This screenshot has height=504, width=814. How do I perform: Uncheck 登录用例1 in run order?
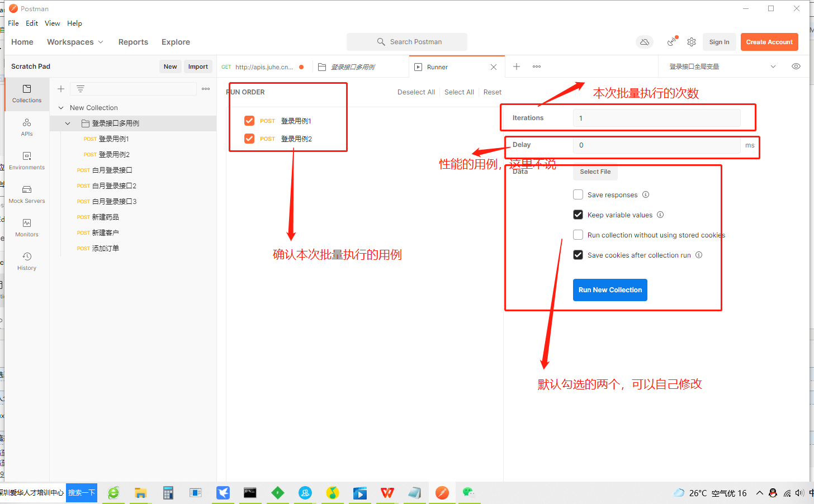click(249, 121)
